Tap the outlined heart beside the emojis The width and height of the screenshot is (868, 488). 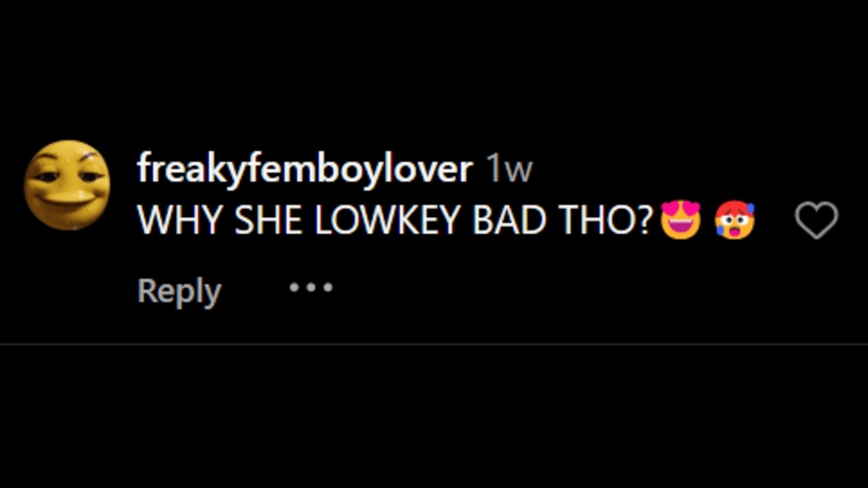(816, 221)
